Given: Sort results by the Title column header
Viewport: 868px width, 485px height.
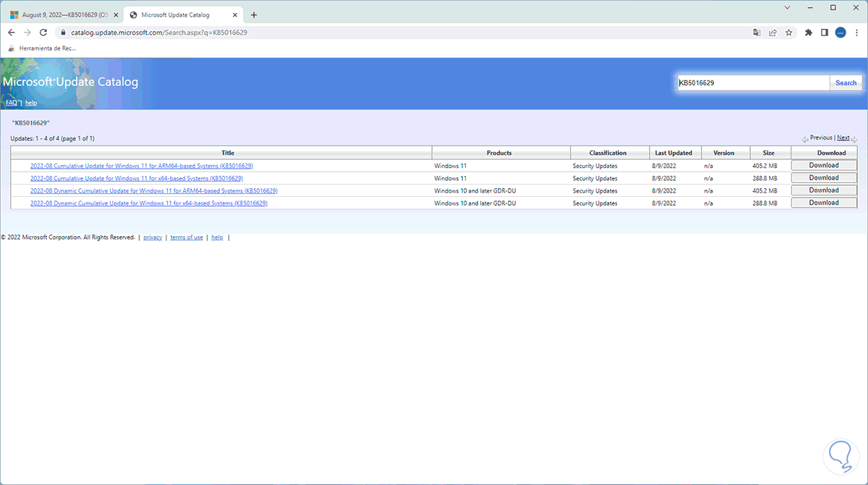Looking at the screenshot, I should pos(228,153).
